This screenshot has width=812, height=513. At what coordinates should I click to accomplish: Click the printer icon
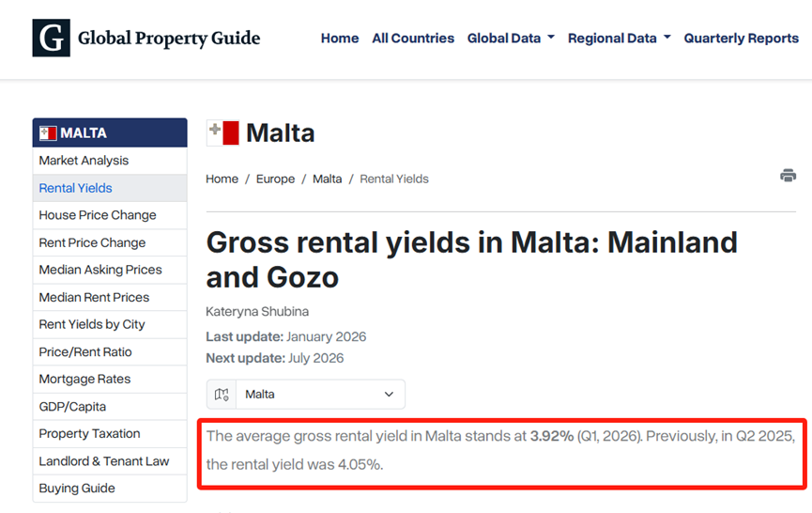click(788, 176)
